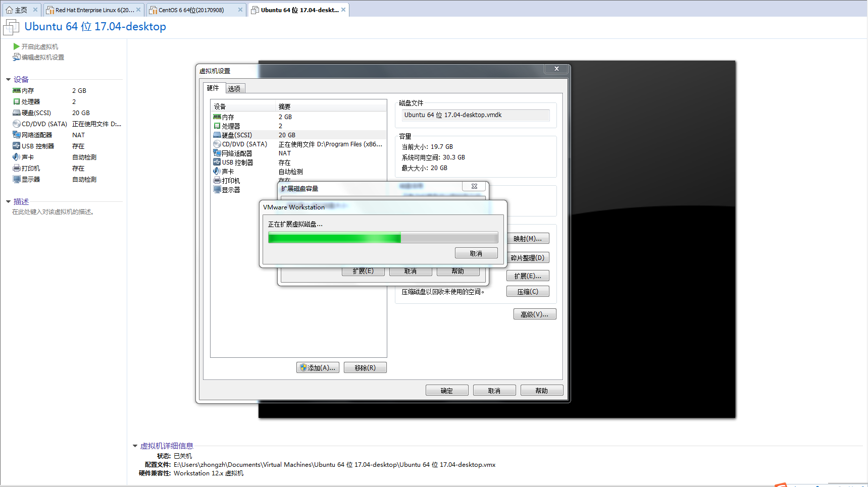
Task: Click the 压缩(C) button
Action: click(x=528, y=291)
